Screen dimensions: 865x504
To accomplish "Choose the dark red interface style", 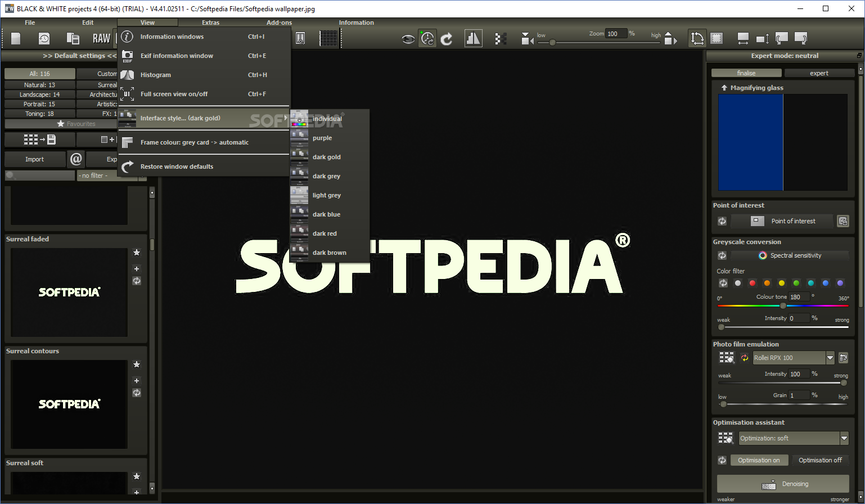I will 330,233.
